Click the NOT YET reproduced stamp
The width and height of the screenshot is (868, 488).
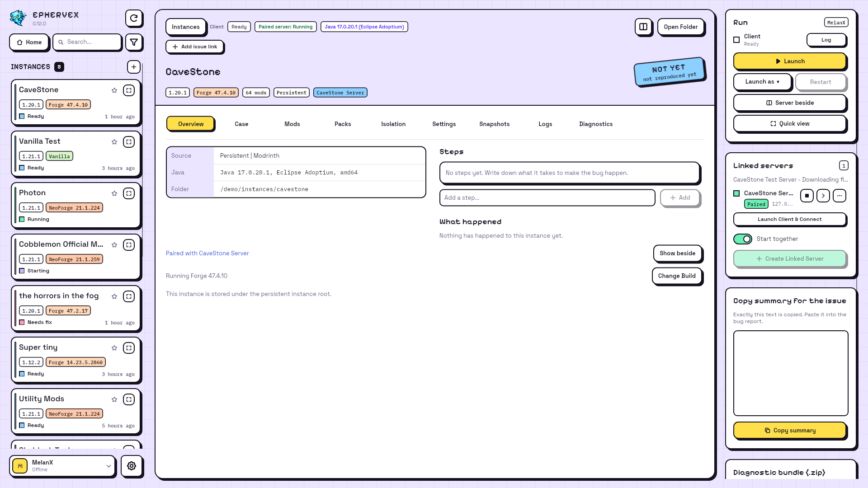coord(669,71)
